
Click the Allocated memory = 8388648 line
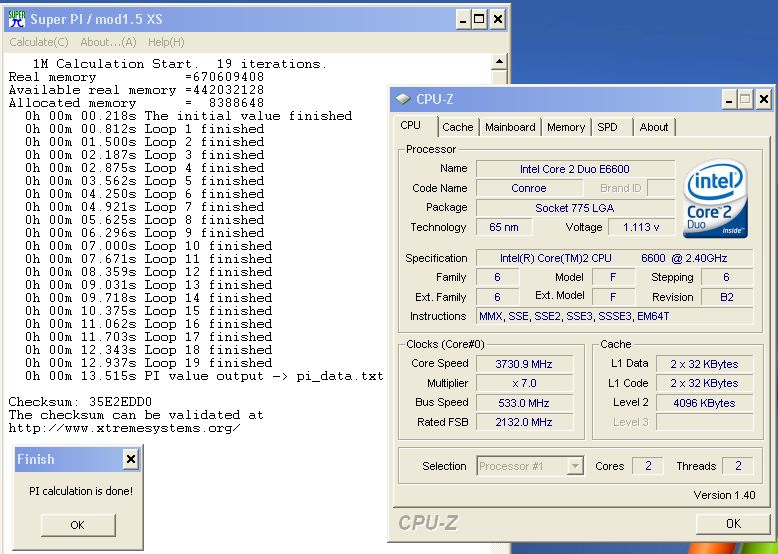pos(136,103)
